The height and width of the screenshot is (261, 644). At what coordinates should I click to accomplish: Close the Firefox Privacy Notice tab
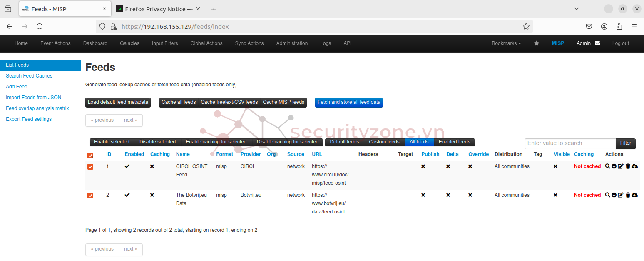coord(198,9)
